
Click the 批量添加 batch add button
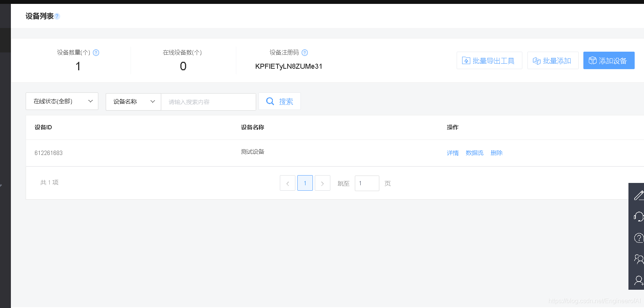pos(553,61)
